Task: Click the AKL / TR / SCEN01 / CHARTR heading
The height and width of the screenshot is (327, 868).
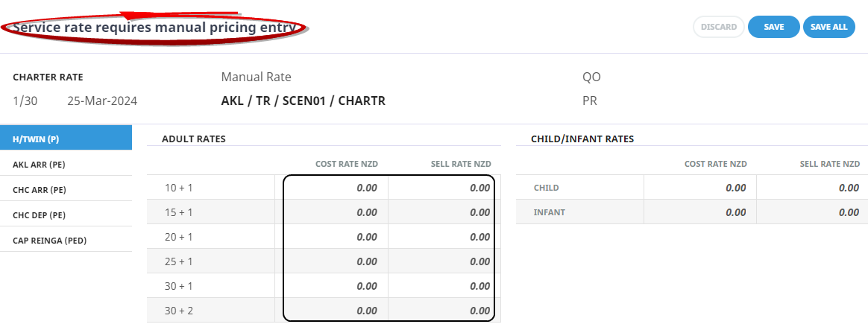Action: click(303, 101)
